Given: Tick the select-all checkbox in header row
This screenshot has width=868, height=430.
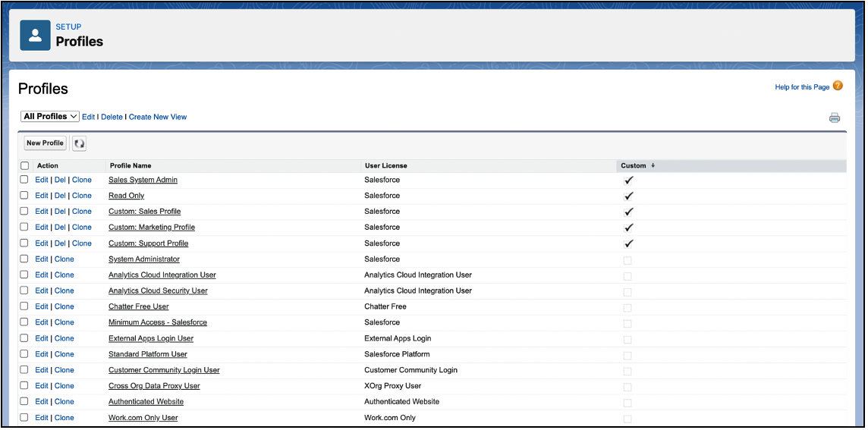Looking at the screenshot, I should tap(24, 165).
